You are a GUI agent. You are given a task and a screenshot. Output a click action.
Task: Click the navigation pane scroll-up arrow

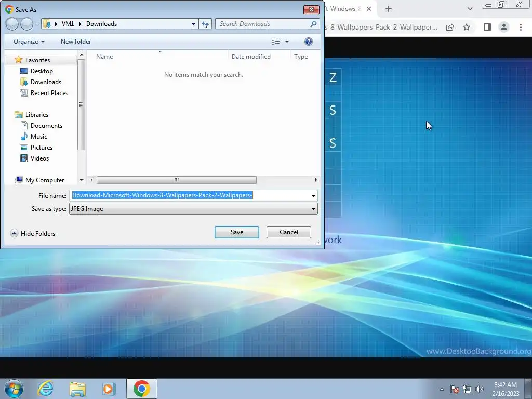point(82,54)
